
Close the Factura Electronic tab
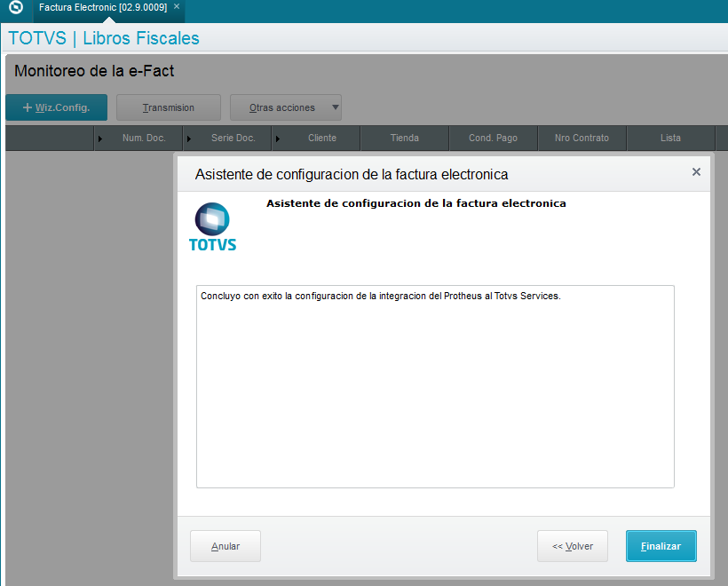(x=177, y=6)
